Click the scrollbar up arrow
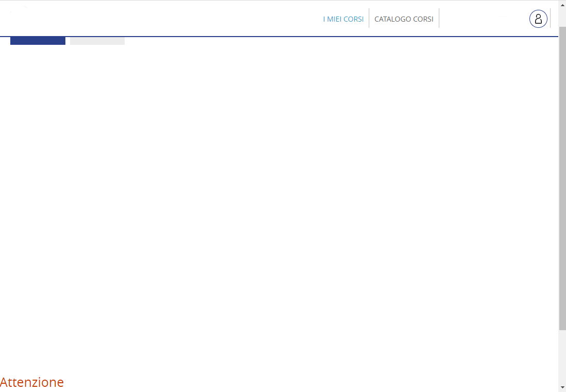Screen dimensions: 566x392 pos(562,4)
